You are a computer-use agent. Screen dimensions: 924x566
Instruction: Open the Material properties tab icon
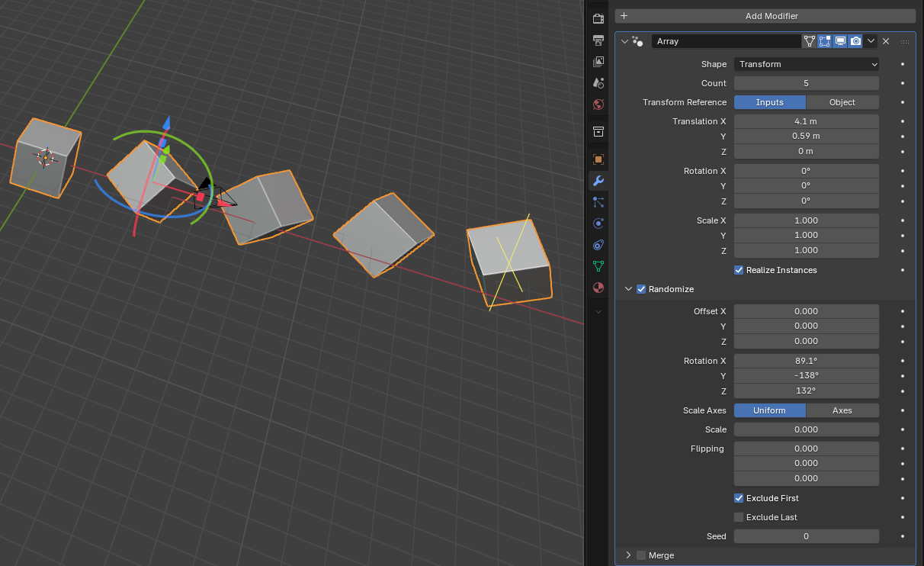coord(598,288)
